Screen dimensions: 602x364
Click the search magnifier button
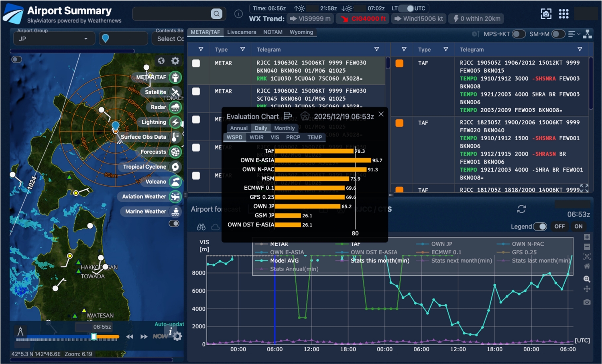[216, 14]
